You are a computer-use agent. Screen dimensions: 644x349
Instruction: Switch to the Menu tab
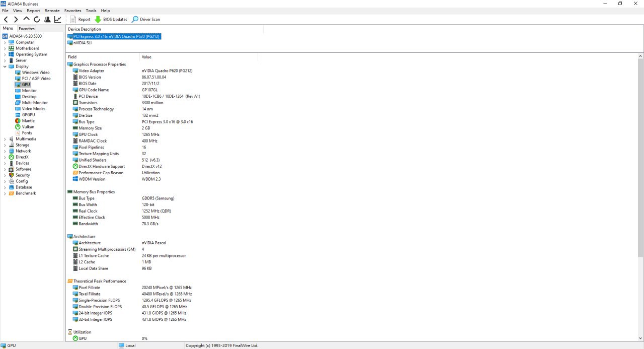(8, 28)
